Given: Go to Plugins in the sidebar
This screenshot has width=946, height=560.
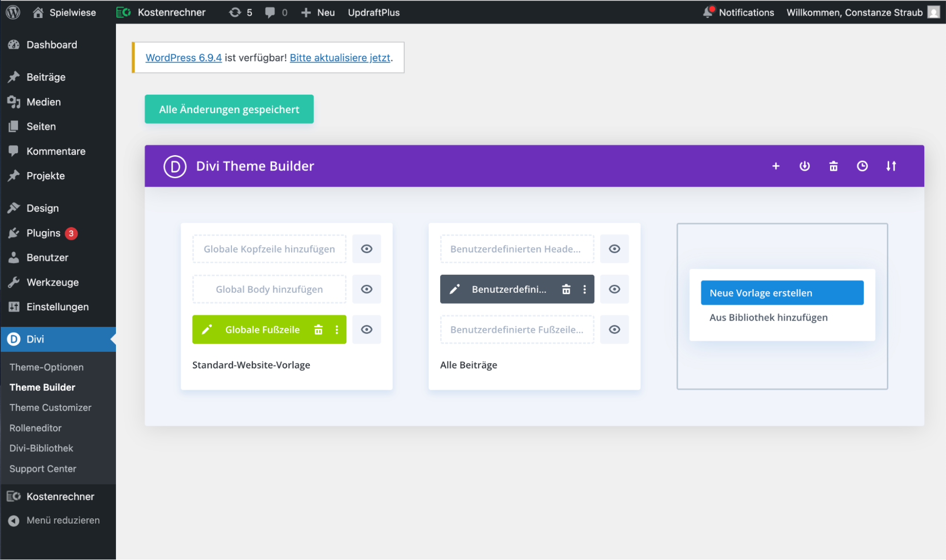Looking at the screenshot, I should coord(43,233).
